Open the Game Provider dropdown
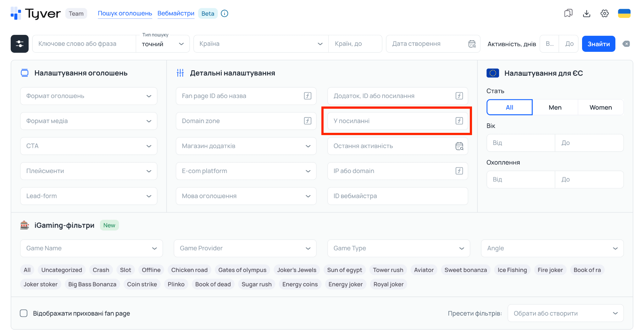This screenshot has height=331, width=644. (245, 248)
